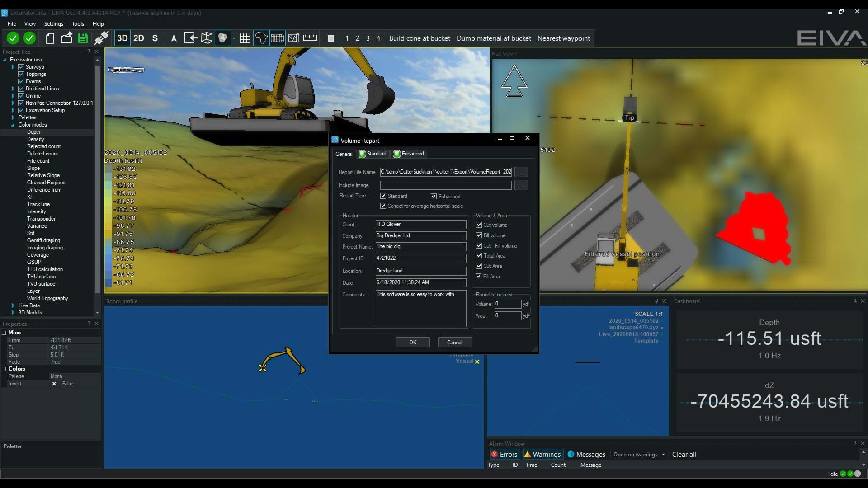Image resolution: width=868 pixels, height=488 pixels.
Task: Switch to 3D view mode
Action: (122, 38)
